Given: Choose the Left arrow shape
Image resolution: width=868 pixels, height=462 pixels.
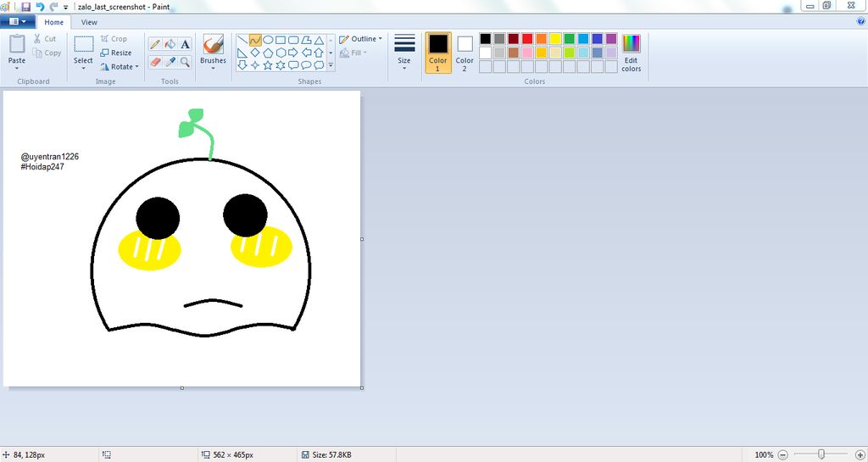Looking at the screenshot, I should pyautogui.click(x=306, y=53).
